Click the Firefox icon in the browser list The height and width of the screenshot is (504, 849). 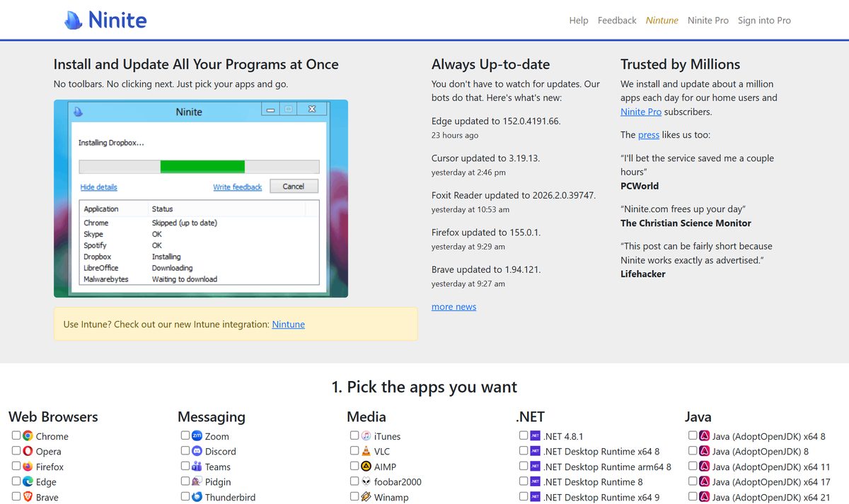tap(28, 467)
